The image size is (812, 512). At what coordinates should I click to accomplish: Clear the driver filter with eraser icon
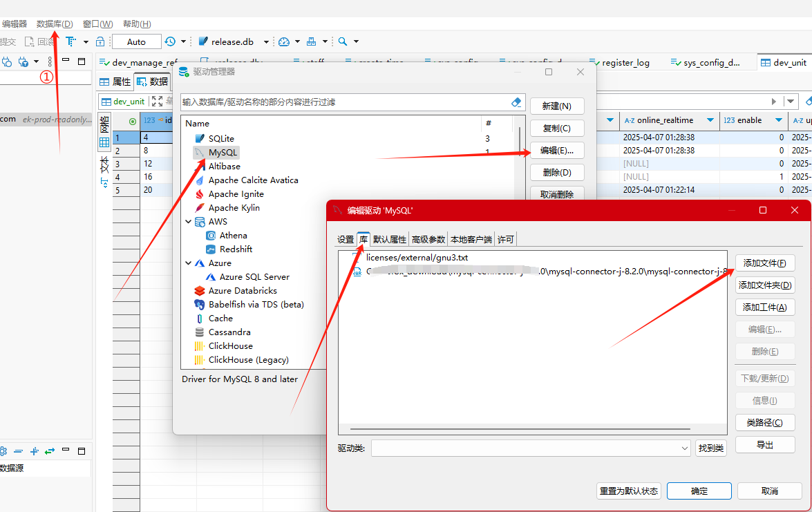516,102
